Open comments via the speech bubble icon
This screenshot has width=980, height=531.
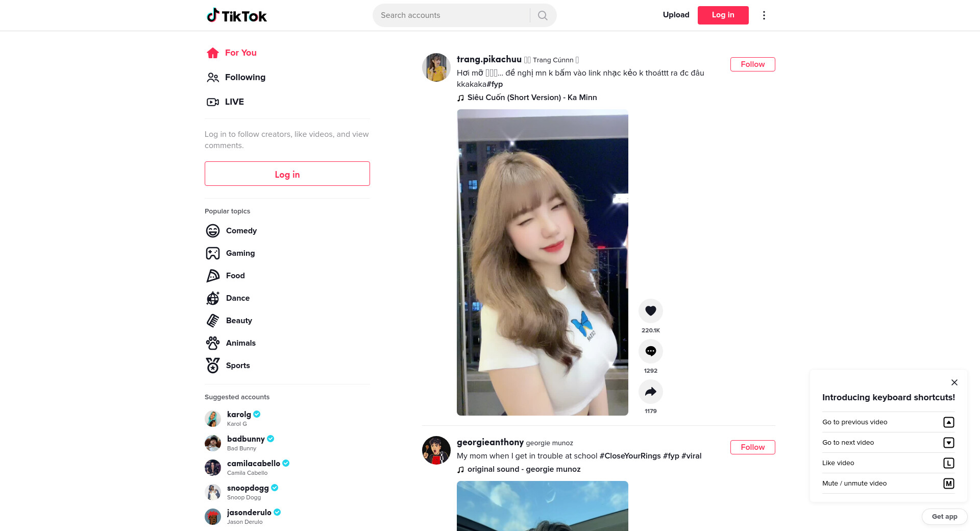650,351
